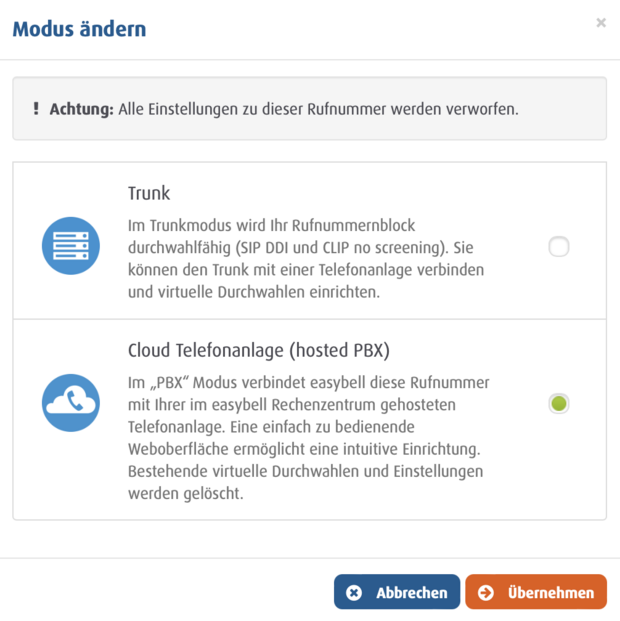
Task: Click the bold Achtung label
Action: 81,108
